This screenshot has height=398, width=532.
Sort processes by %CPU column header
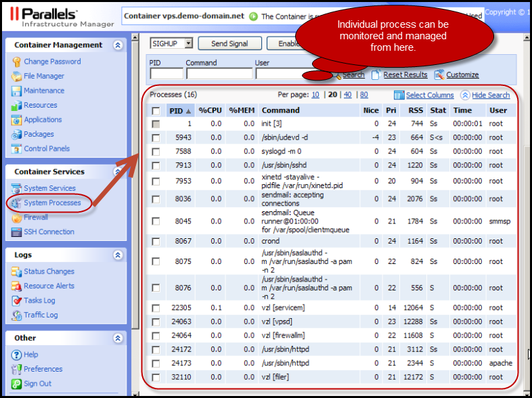point(210,110)
